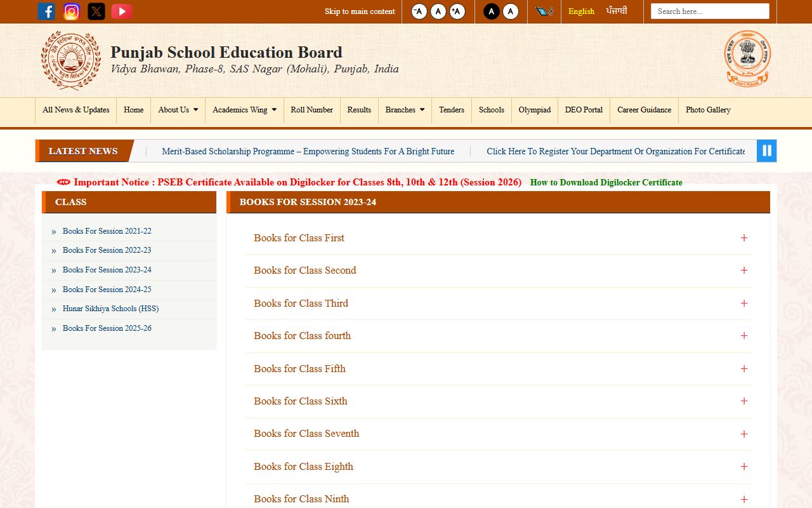Expand Books for Class Seventh plus icon
812x508 pixels.
(744, 434)
